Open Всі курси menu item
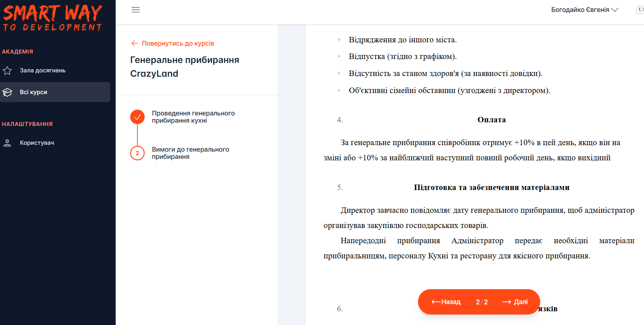This screenshot has height=325, width=644. tap(55, 92)
